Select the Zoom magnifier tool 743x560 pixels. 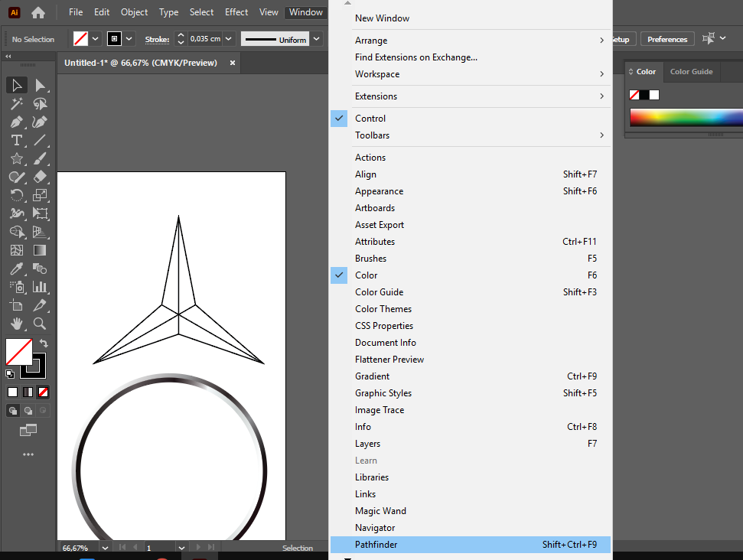pyautogui.click(x=40, y=324)
